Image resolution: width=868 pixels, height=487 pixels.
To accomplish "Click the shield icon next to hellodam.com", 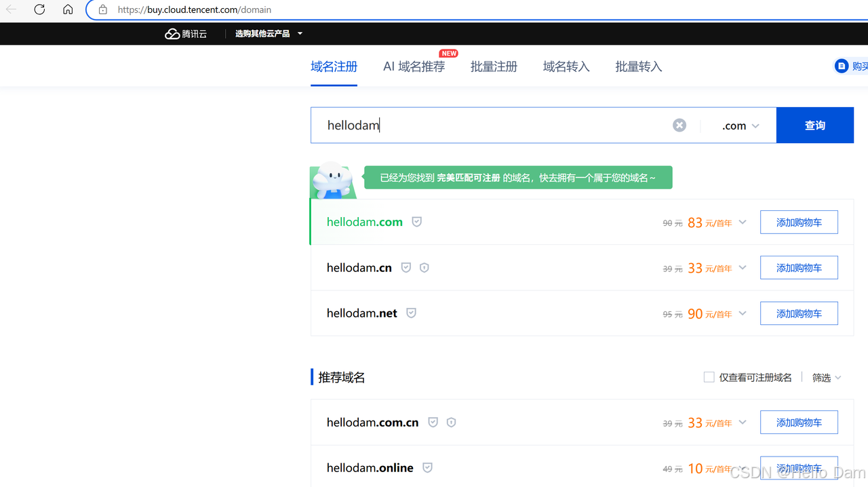I will pos(416,222).
